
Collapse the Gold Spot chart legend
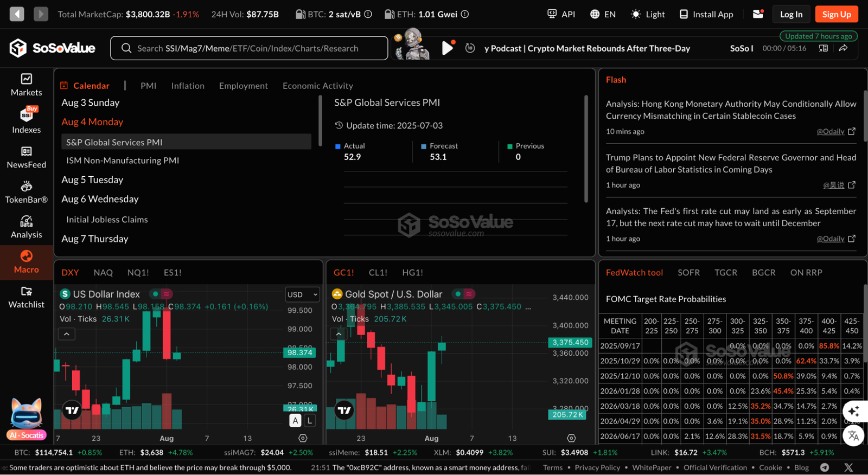click(339, 334)
